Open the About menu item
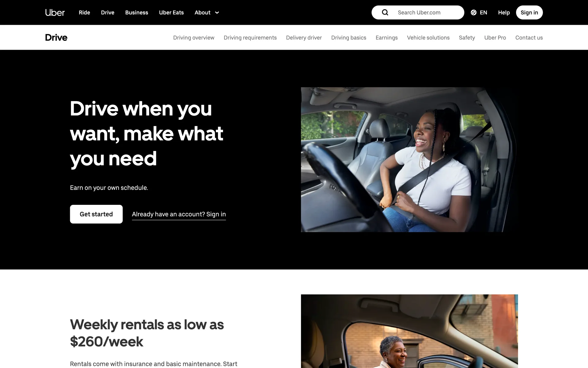The image size is (588, 368). [x=202, y=13]
